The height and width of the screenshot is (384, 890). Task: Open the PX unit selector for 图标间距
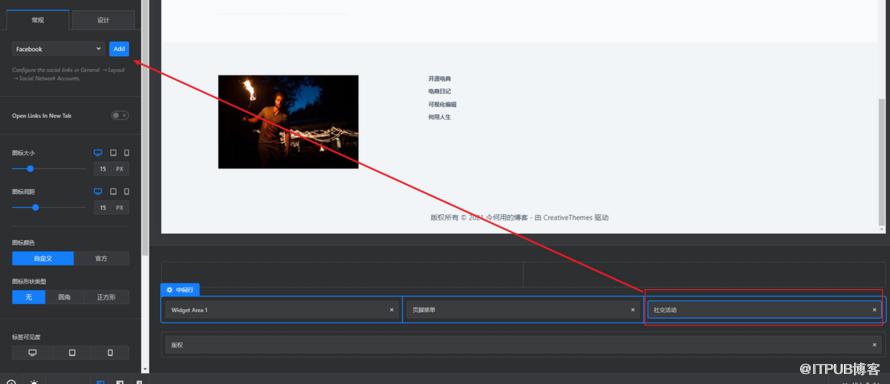pyautogui.click(x=120, y=208)
